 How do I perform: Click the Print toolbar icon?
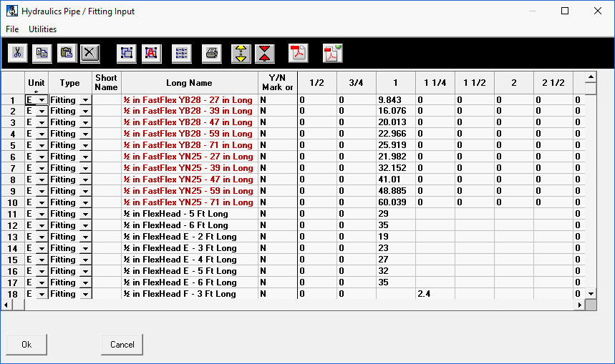pyautogui.click(x=212, y=53)
